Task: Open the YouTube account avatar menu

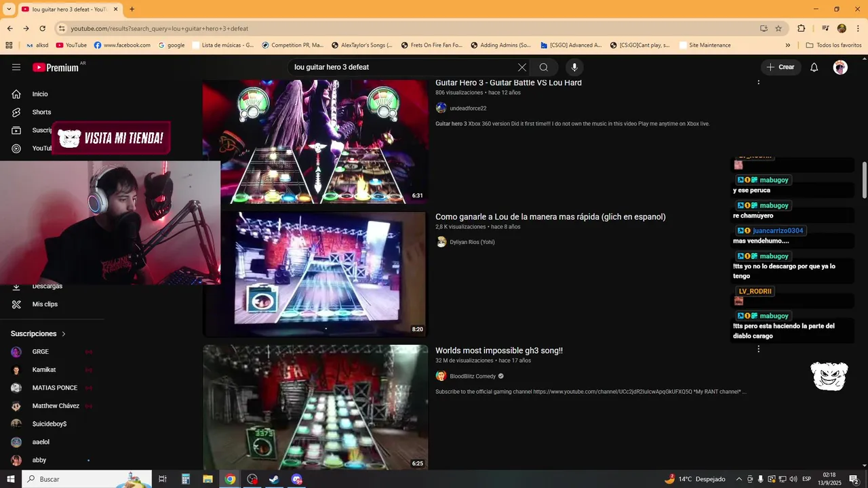Action: coord(840,67)
